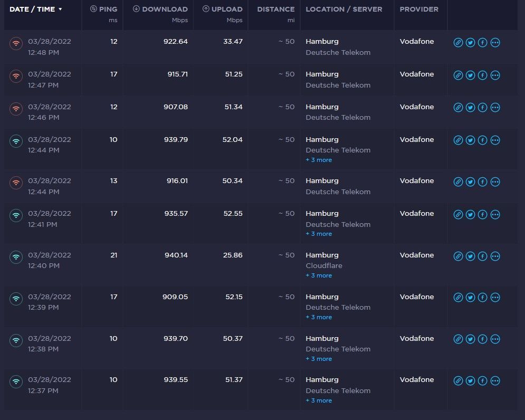Toggle the DATE / TIME sort arrow

(x=60, y=9)
